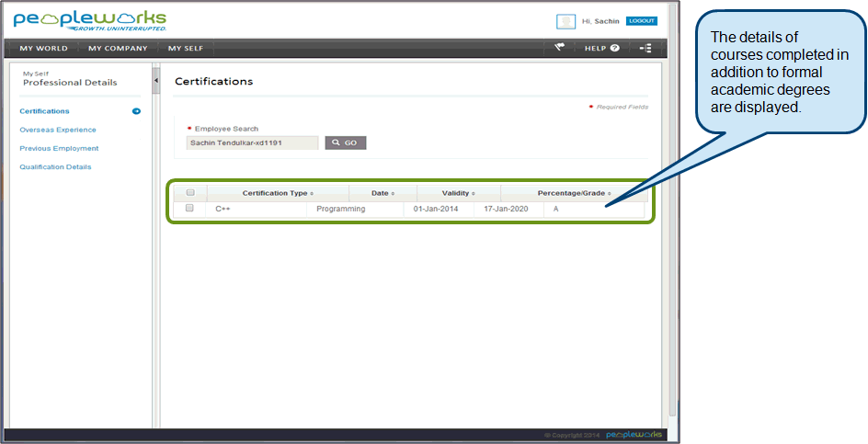This screenshot has width=868, height=444.
Task: Click the PeopleWorks logo
Action: 89,20
